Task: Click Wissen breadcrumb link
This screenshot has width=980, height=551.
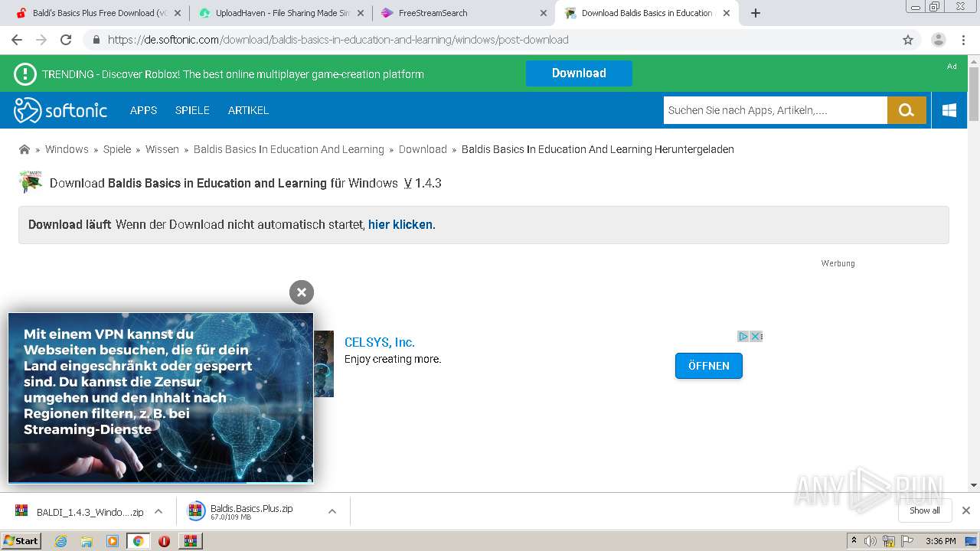Action: [162, 149]
